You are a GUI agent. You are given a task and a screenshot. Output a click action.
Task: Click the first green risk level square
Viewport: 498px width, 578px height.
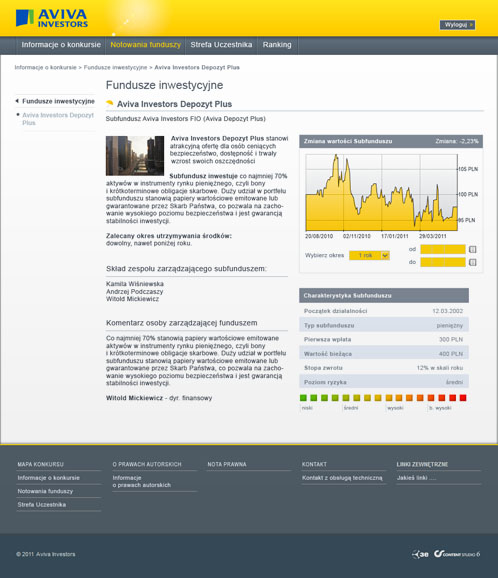[x=303, y=398]
